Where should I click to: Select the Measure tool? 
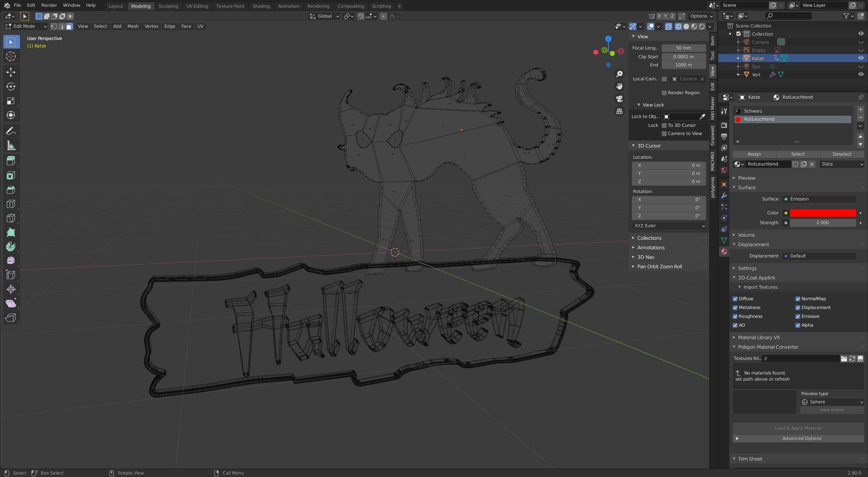(11, 146)
